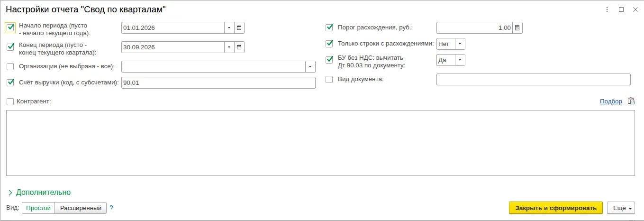Uncheck the 'Начало периода' checkbox

[10, 28]
